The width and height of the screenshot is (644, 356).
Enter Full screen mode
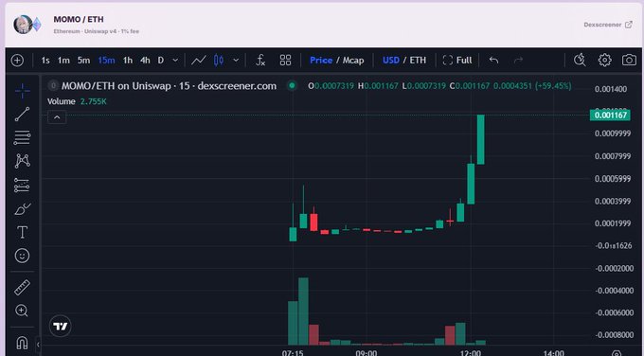(457, 61)
